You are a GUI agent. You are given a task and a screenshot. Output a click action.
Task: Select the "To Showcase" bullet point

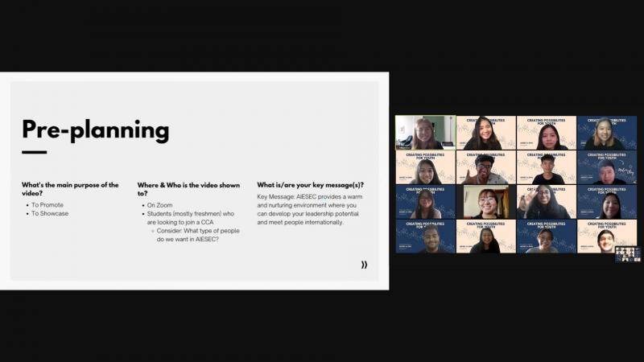[x=50, y=214]
